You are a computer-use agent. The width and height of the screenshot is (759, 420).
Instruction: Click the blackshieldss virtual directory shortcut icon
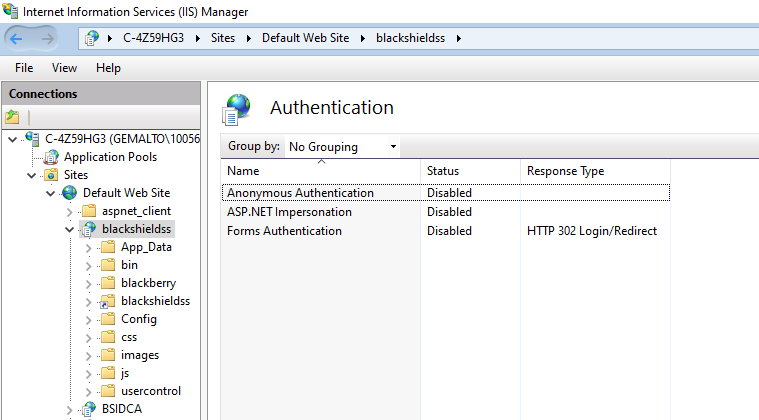point(107,301)
